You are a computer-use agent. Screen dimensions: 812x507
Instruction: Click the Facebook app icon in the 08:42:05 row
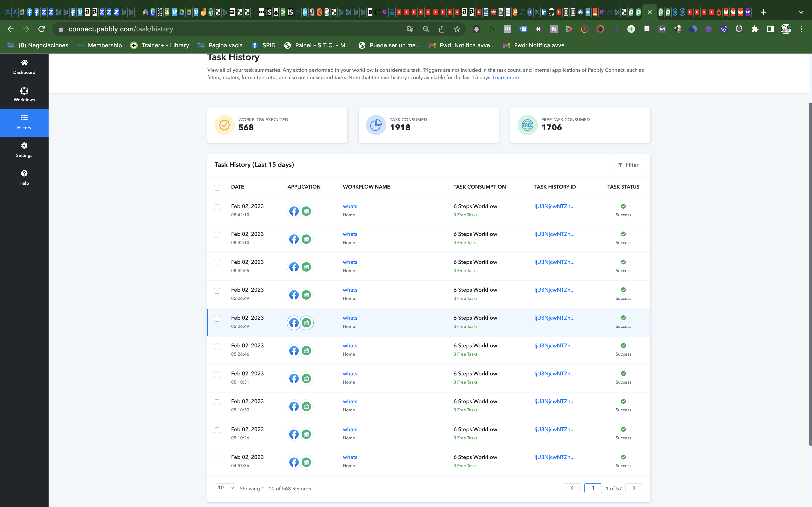click(294, 267)
